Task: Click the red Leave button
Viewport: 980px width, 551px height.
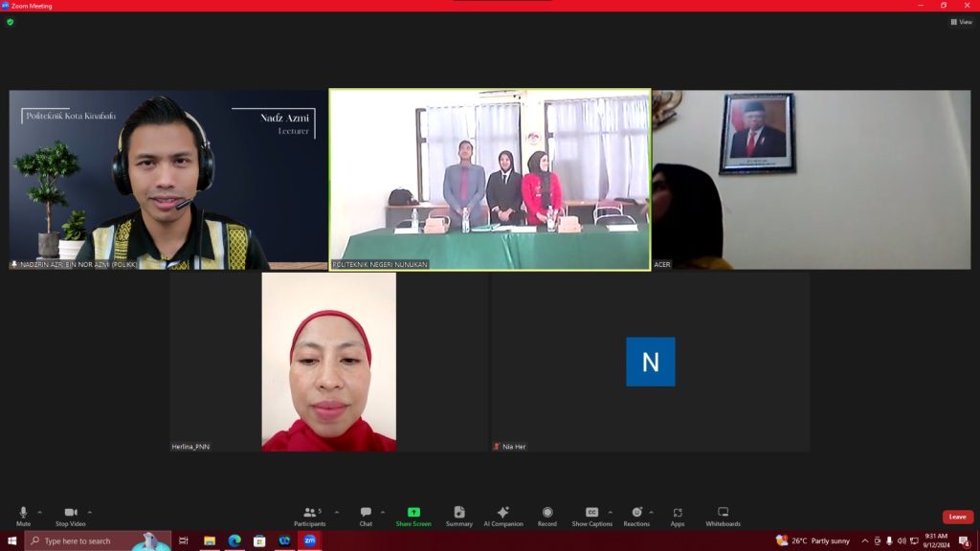Action: pos(957,517)
